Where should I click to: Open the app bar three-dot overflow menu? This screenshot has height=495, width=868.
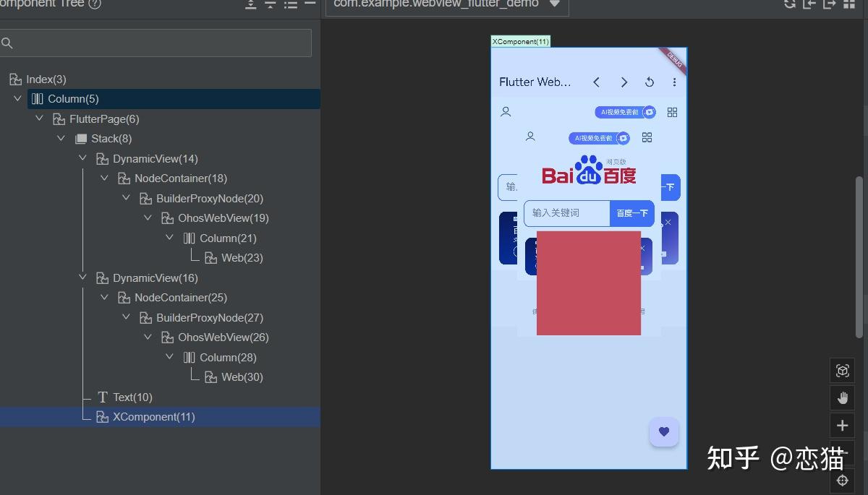(674, 82)
